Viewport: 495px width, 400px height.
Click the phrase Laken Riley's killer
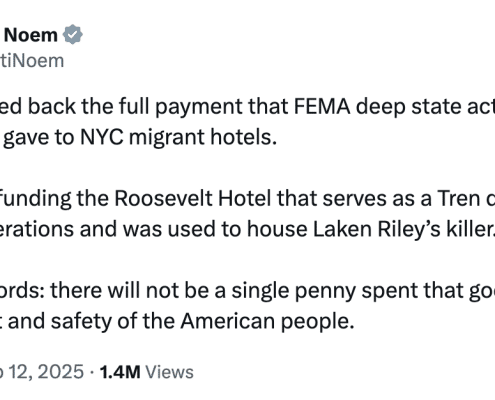403,229
